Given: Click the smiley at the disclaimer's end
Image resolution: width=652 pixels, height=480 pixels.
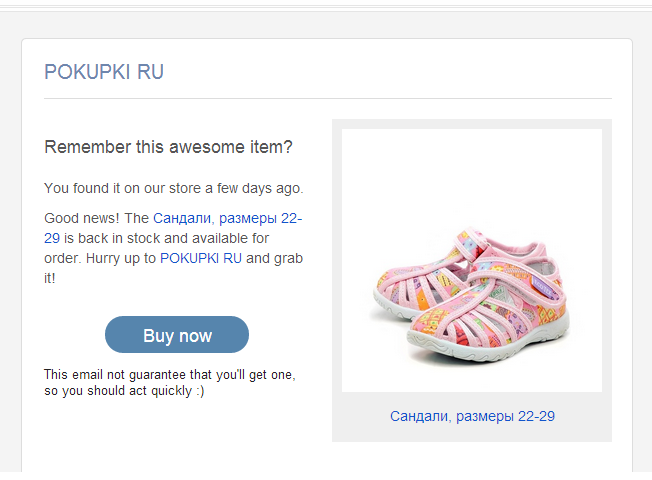Looking at the screenshot, I should coord(200,391).
